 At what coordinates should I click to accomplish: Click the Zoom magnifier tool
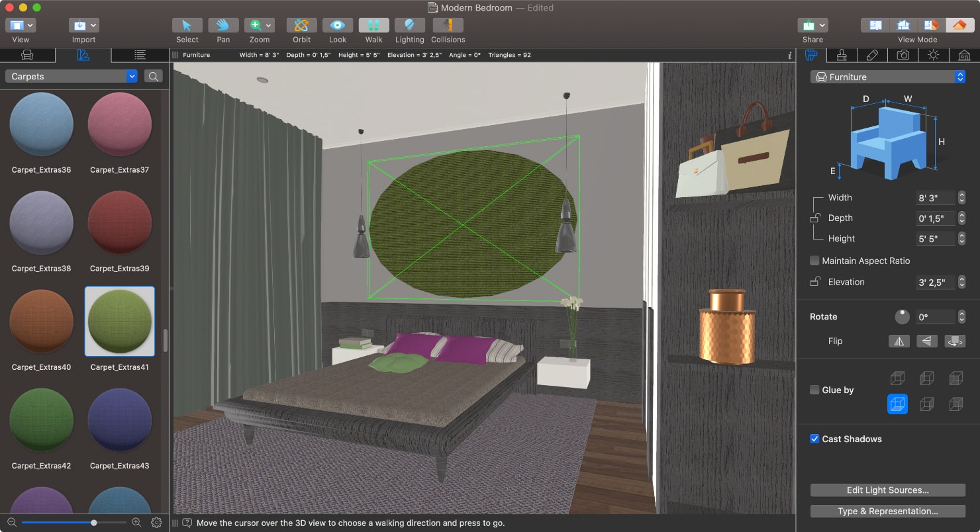(255, 25)
